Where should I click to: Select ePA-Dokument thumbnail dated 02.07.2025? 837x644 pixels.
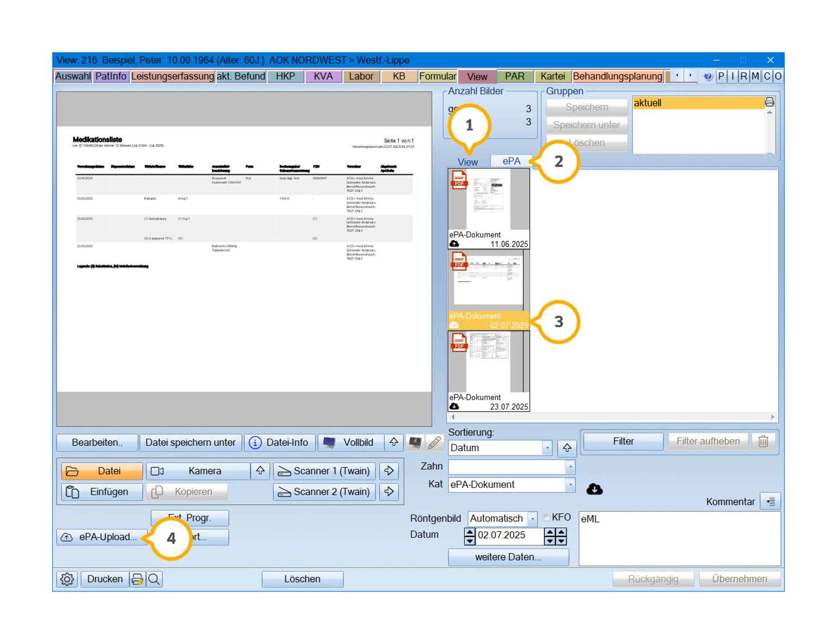(488, 290)
